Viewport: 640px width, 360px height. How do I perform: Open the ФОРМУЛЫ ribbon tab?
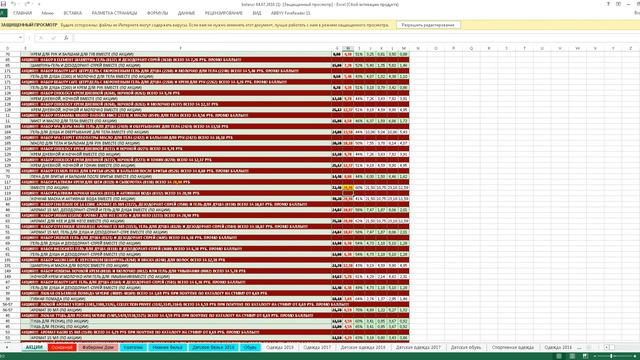tap(158, 13)
